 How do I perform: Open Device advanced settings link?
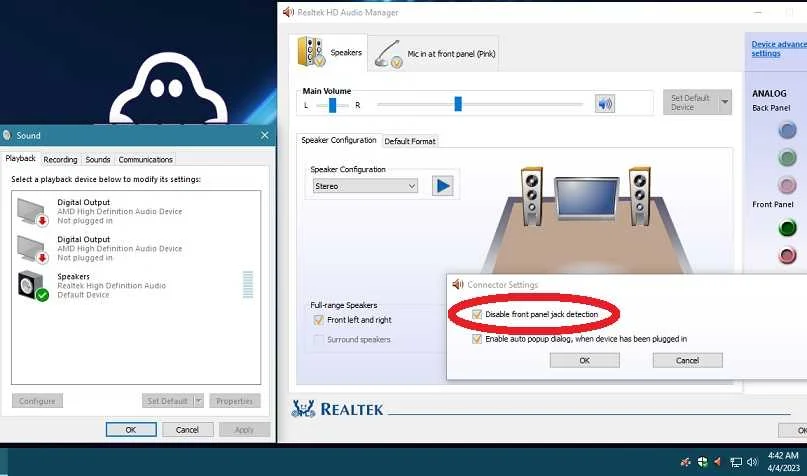coord(779,49)
